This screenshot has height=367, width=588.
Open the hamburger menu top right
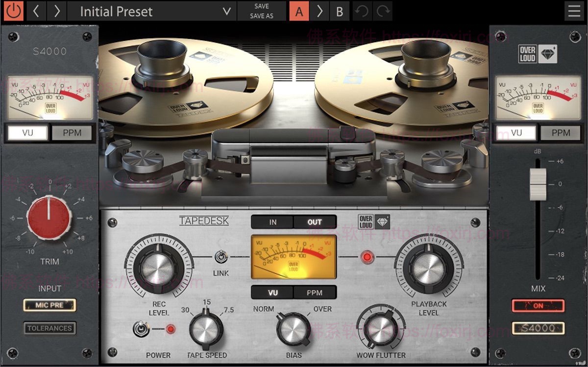point(573,10)
